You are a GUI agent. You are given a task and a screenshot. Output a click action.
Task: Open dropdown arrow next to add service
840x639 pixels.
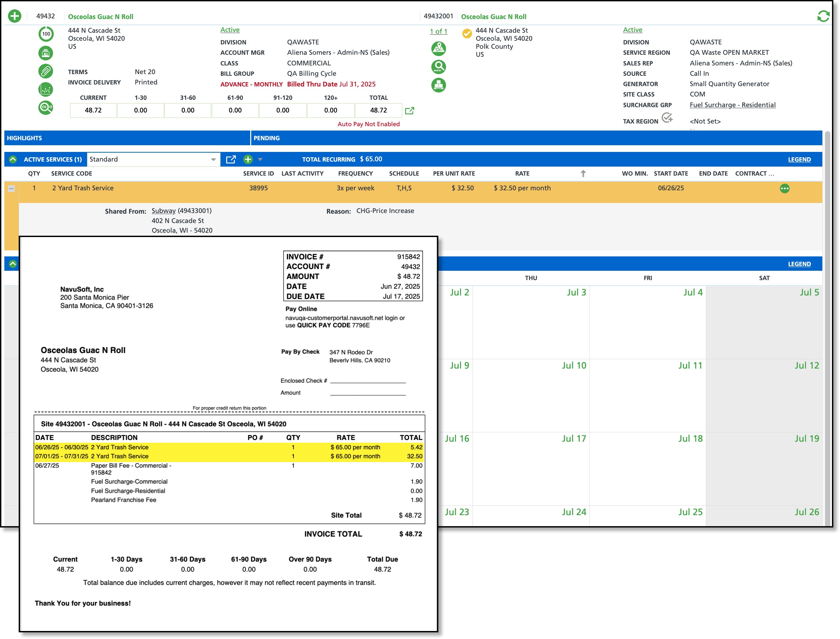(260, 159)
